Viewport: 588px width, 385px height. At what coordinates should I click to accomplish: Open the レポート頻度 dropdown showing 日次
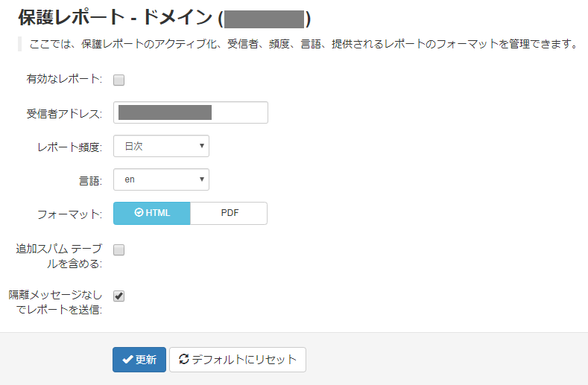pos(161,146)
